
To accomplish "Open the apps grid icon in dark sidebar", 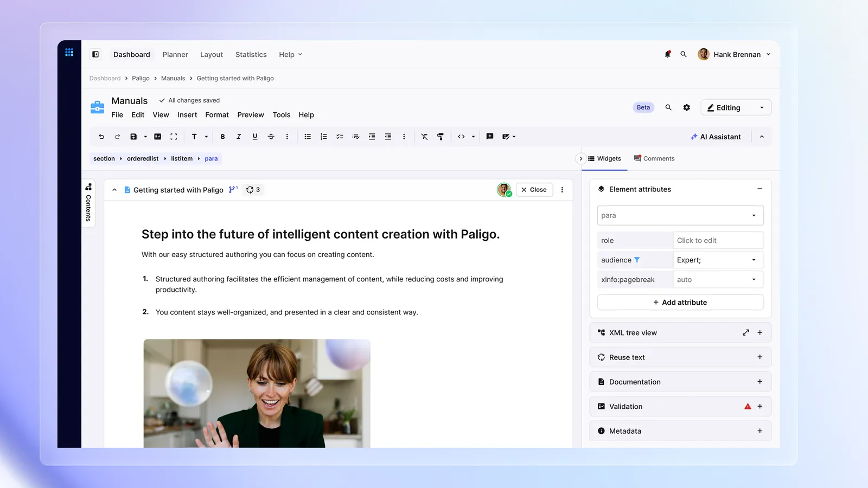I will [x=69, y=53].
